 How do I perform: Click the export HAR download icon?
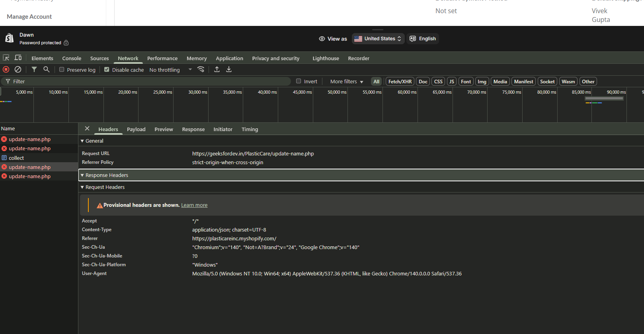pyautogui.click(x=229, y=69)
